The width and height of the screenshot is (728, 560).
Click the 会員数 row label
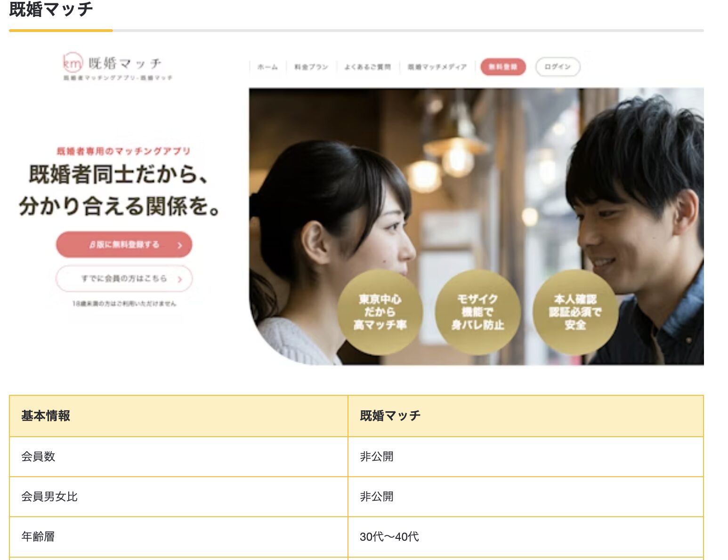pos(38,456)
